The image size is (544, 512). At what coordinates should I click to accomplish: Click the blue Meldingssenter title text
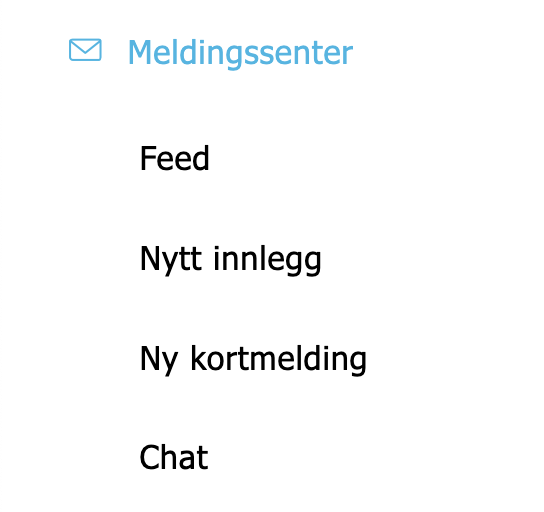[240, 53]
